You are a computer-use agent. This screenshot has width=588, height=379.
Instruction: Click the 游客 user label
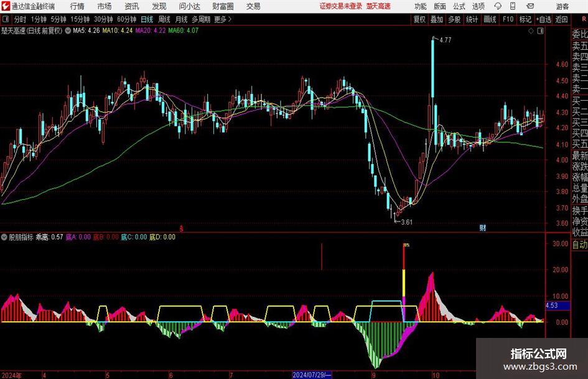click(x=562, y=6)
